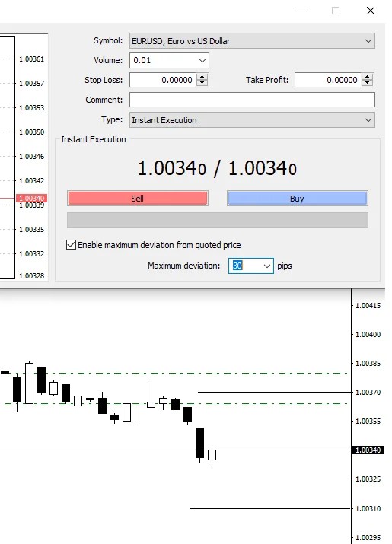Click the gray status bar below the Sell and Buy buttons
392x544 pixels.
218,220
